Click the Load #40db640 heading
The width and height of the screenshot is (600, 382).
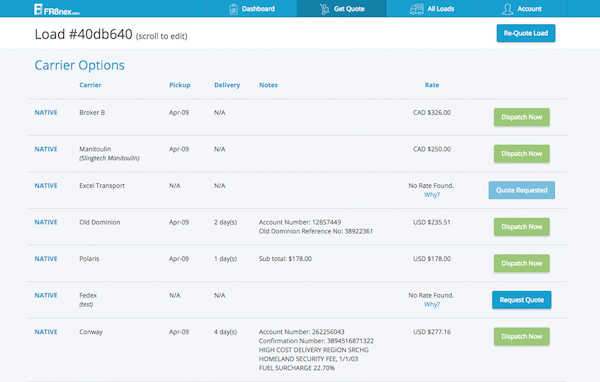click(x=83, y=34)
